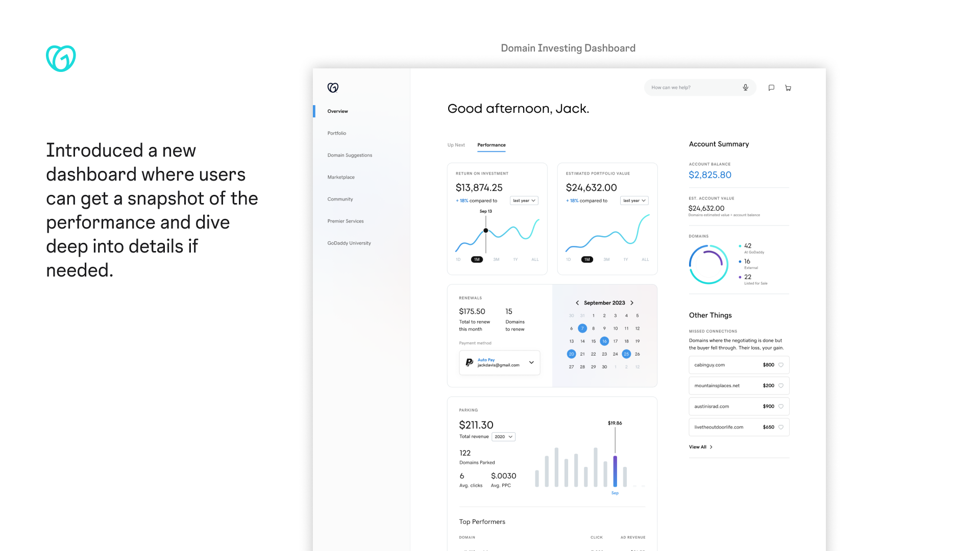Open the shopping cart icon
980x551 pixels.
point(788,88)
